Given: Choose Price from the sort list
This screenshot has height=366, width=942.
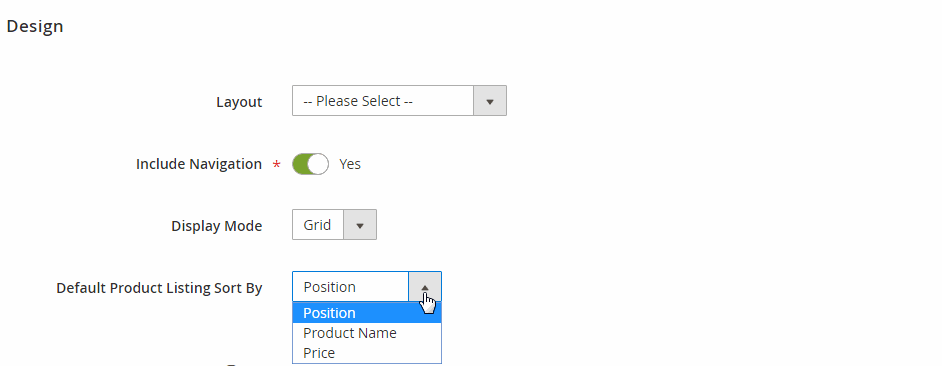Looking at the screenshot, I should 366,353.
